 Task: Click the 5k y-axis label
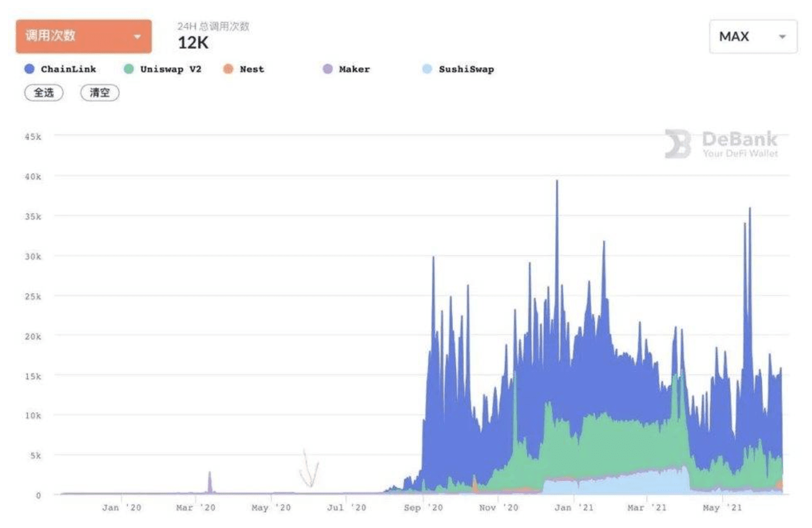pos(36,456)
